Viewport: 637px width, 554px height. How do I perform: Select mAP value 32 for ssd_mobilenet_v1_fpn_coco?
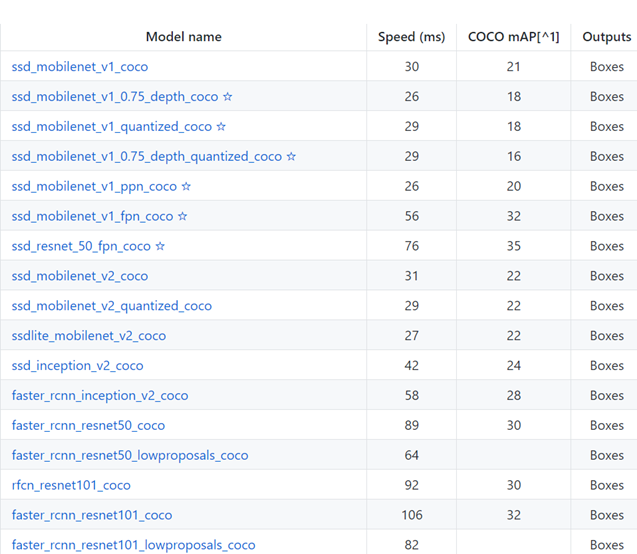[x=514, y=216]
